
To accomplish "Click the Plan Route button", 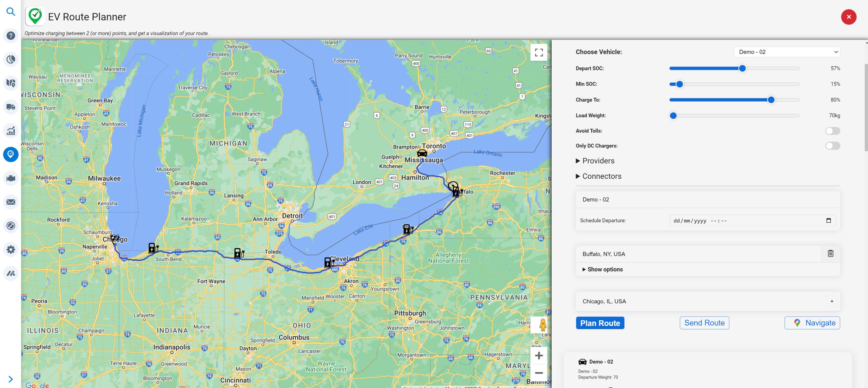I will 600,323.
